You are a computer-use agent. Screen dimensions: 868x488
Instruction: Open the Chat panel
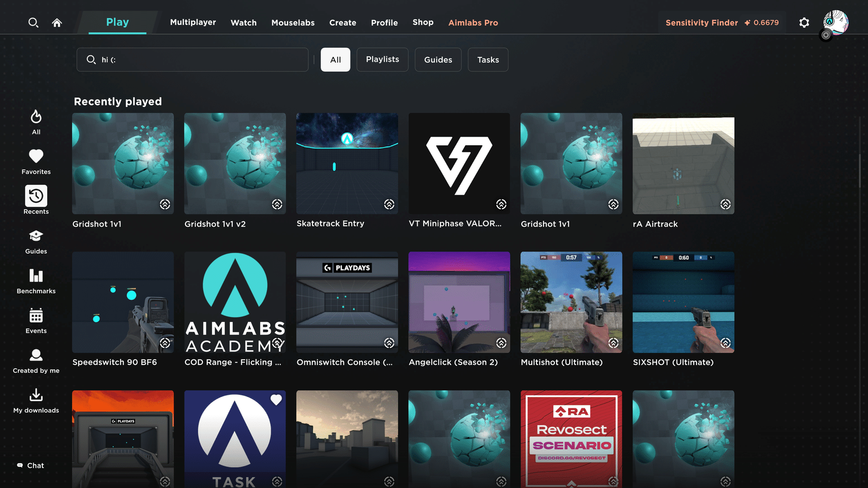(30, 465)
